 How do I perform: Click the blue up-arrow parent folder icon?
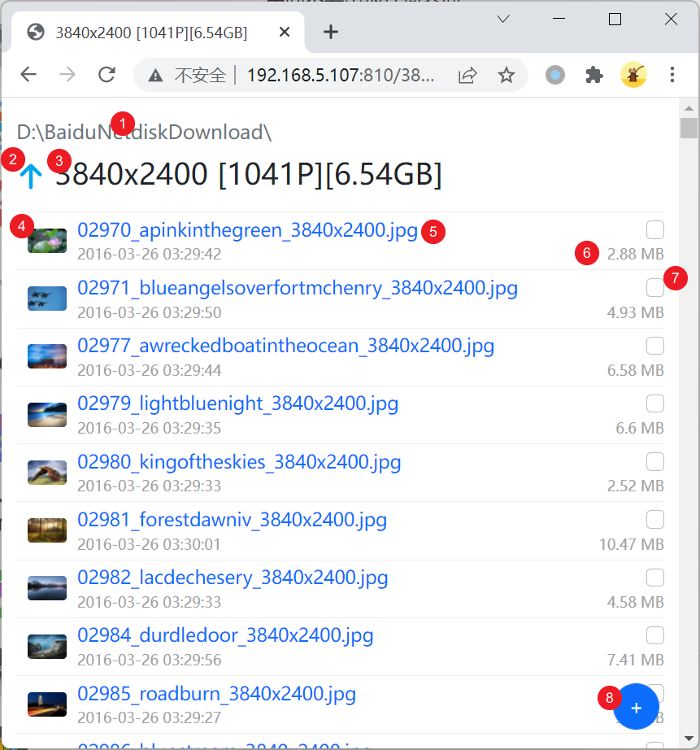click(x=31, y=176)
